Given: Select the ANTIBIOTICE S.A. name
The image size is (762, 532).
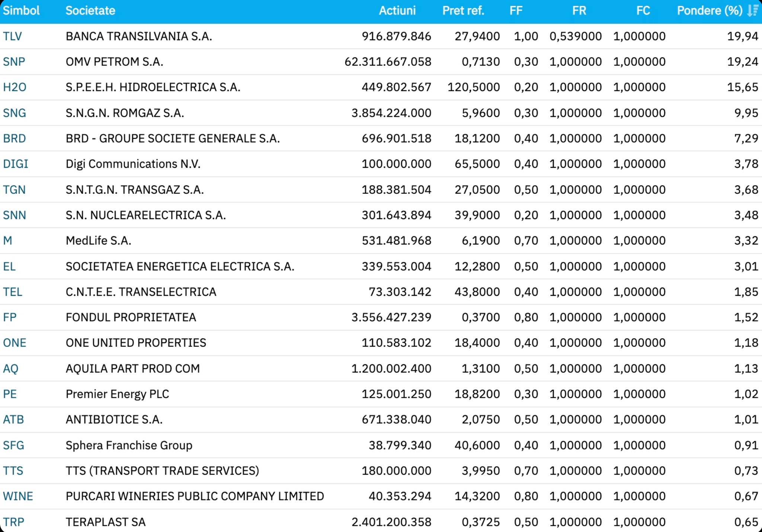Looking at the screenshot, I should (x=114, y=420).
